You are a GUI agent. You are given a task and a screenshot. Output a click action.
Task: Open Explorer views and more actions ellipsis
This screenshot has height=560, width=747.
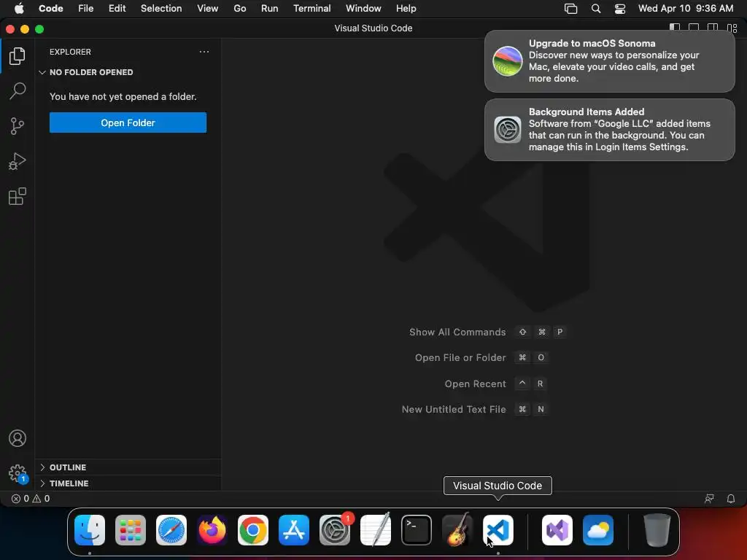204,52
